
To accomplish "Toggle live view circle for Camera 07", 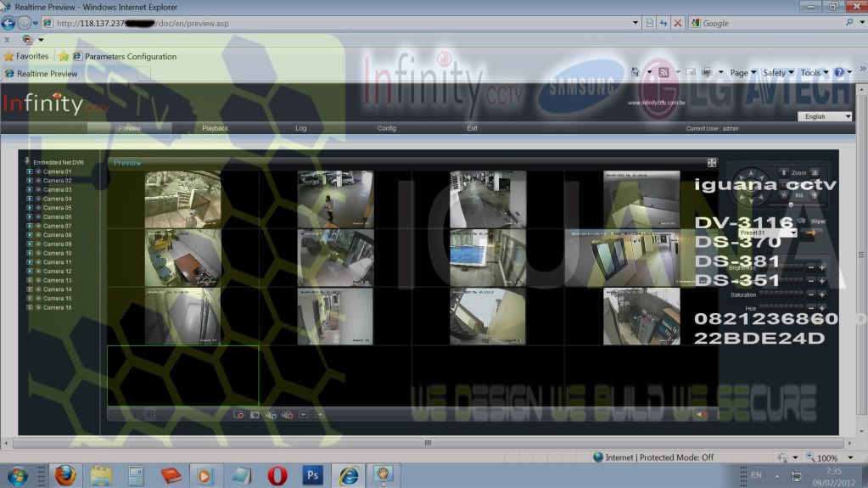I will click(x=38, y=226).
